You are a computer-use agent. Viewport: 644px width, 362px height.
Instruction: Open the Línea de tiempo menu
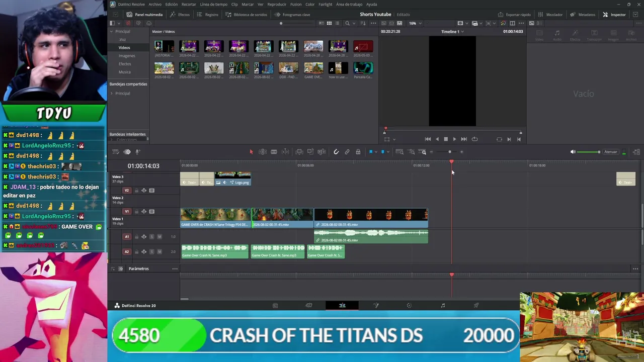[214, 5]
